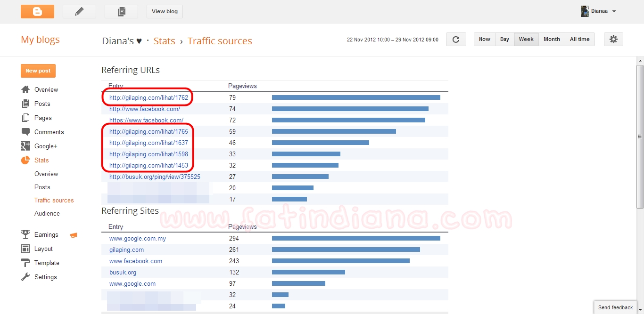Click the orange megaphone next to Earnings

(x=73, y=235)
